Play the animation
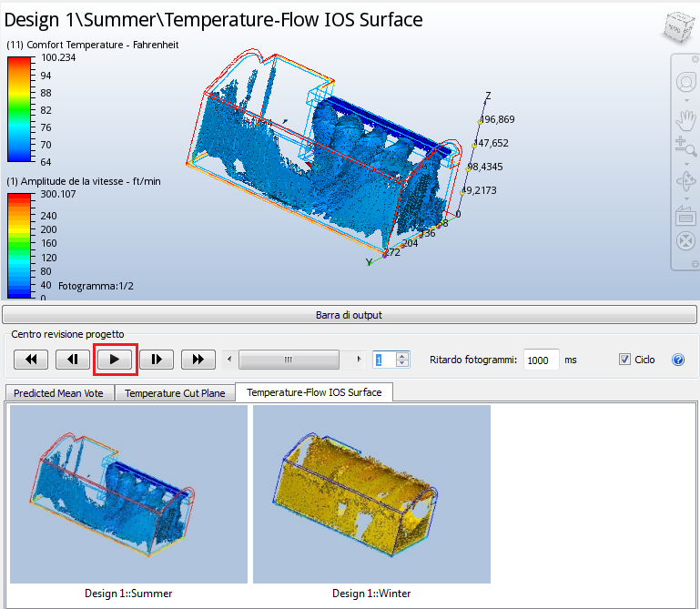The width and height of the screenshot is (700, 609). pos(115,360)
